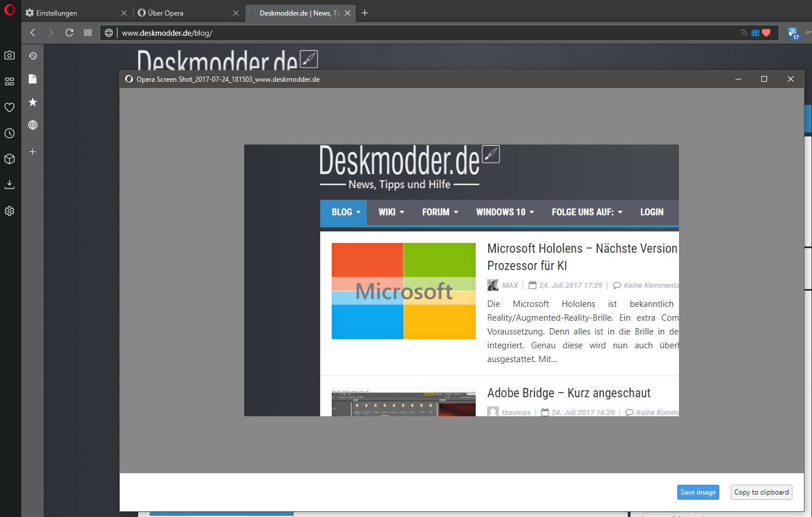Open bookmarks heart icon in sidebar
Viewport: 812px width, 517px height.
click(9, 108)
